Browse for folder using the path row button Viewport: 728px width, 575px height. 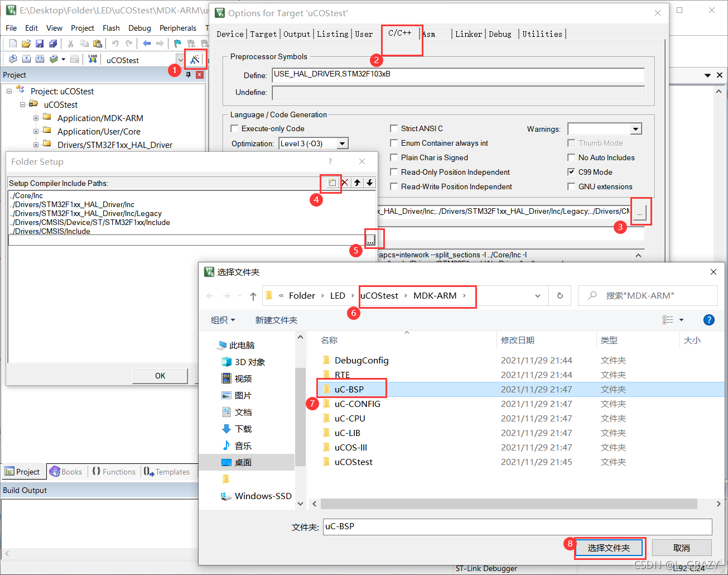(x=370, y=240)
